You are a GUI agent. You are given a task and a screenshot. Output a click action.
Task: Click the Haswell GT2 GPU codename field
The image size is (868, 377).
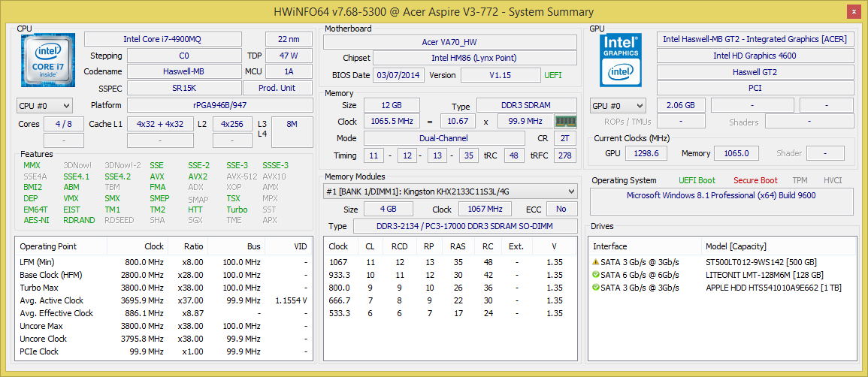pyautogui.click(x=755, y=72)
